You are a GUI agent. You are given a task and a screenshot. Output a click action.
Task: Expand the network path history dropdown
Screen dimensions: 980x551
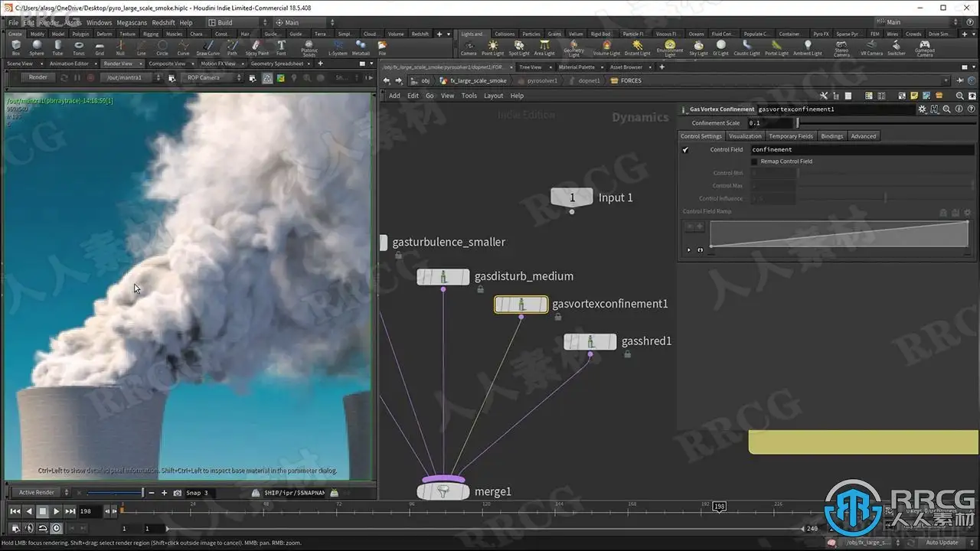(946, 80)
